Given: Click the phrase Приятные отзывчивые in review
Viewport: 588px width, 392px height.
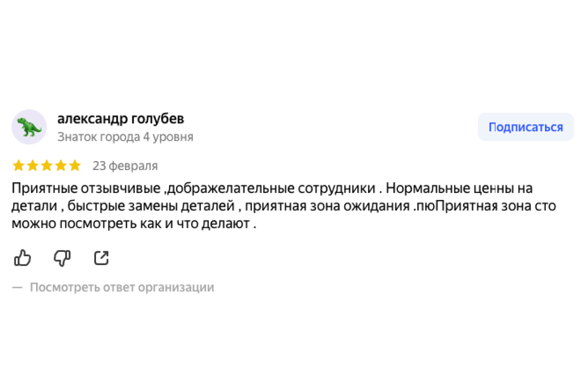Looking at the screenshot, I should tap(86, 188).
